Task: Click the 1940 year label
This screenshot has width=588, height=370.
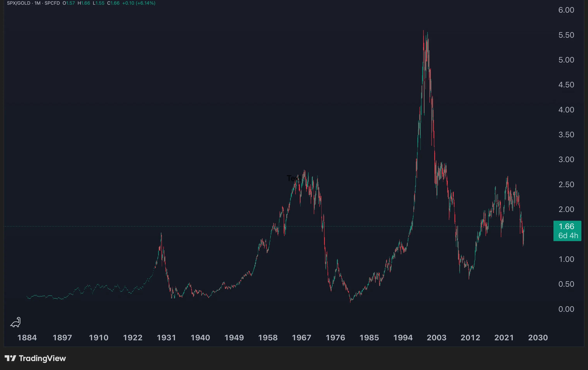Action: coord(200,338)
